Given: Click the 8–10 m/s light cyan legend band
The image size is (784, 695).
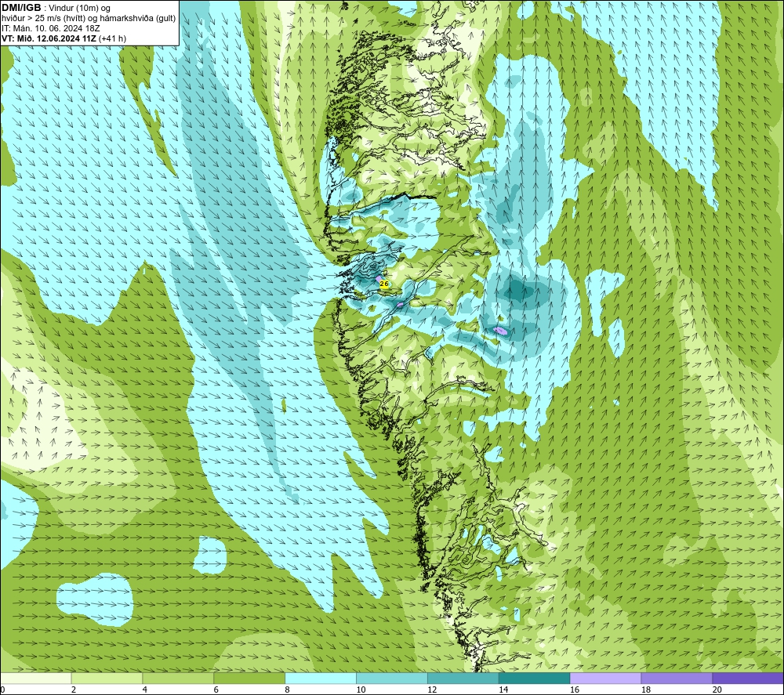Looking at the screenshot, I should click(321, 679).
